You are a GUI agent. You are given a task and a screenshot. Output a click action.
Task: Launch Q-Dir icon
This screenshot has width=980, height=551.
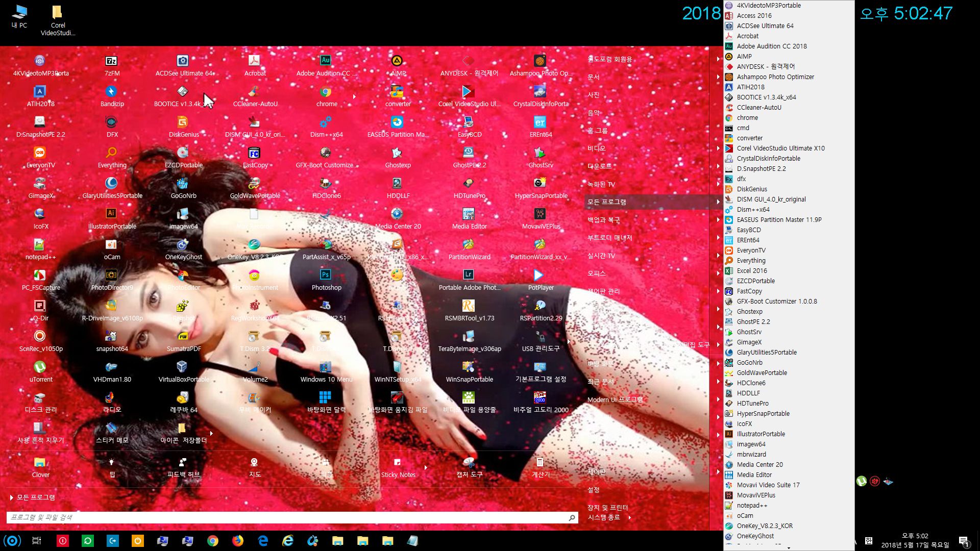click(x=40, y=311)
